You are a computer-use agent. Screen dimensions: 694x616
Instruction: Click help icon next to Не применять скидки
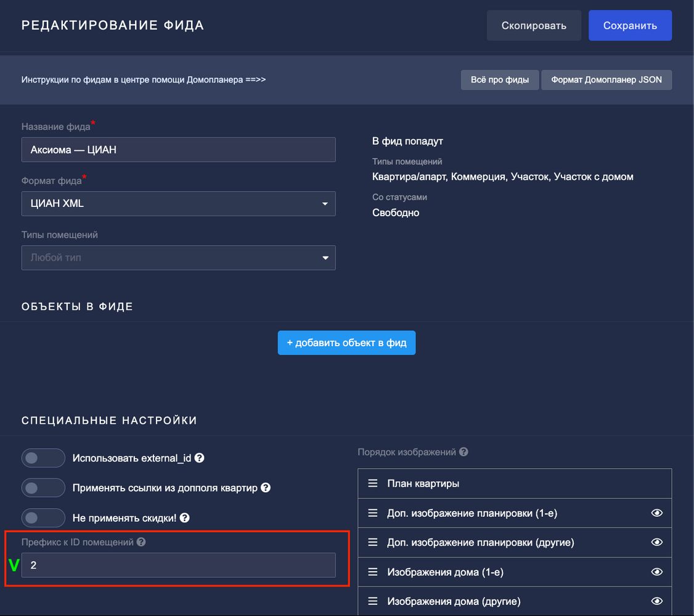tap(184, 518)
